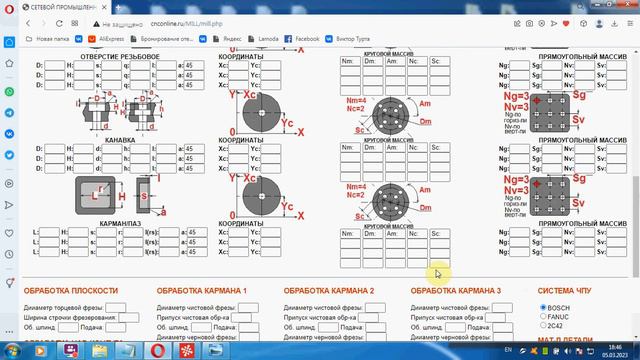
Task: Open the Opera main menu logo
Action: (9, 8)
